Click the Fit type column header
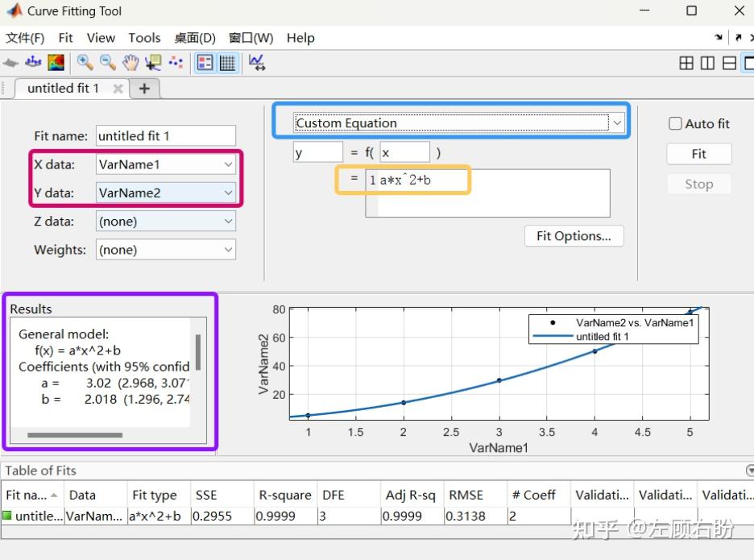 [x=159, y=495]
